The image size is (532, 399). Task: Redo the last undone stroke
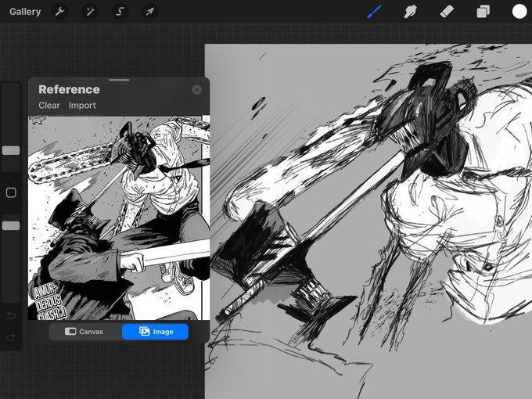[x=11, y=337]
